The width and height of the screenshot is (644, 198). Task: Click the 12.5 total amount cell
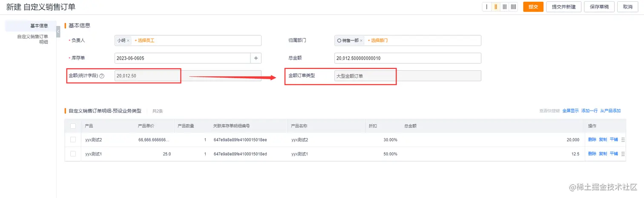[x=575, y=154]
